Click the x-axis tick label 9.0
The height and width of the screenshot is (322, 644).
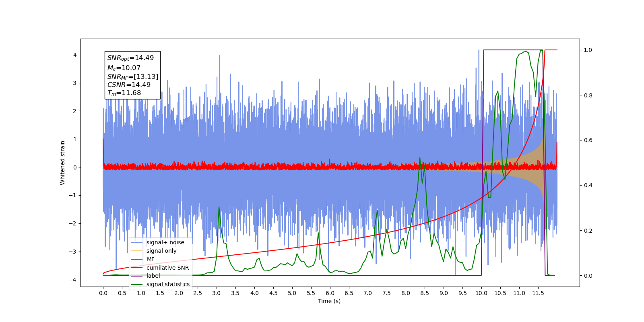click(444, 293)
